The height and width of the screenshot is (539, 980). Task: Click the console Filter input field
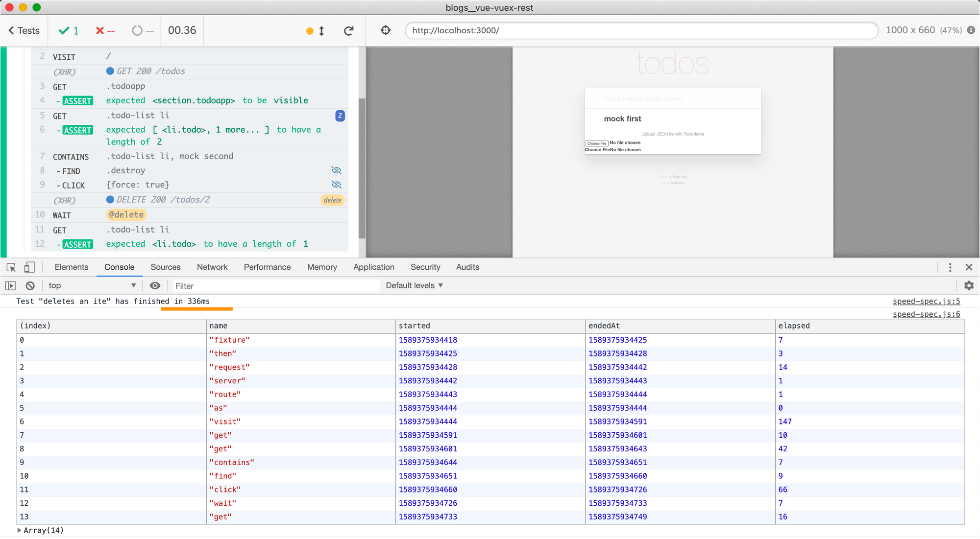pyautogui.click(x=276, y=286)
